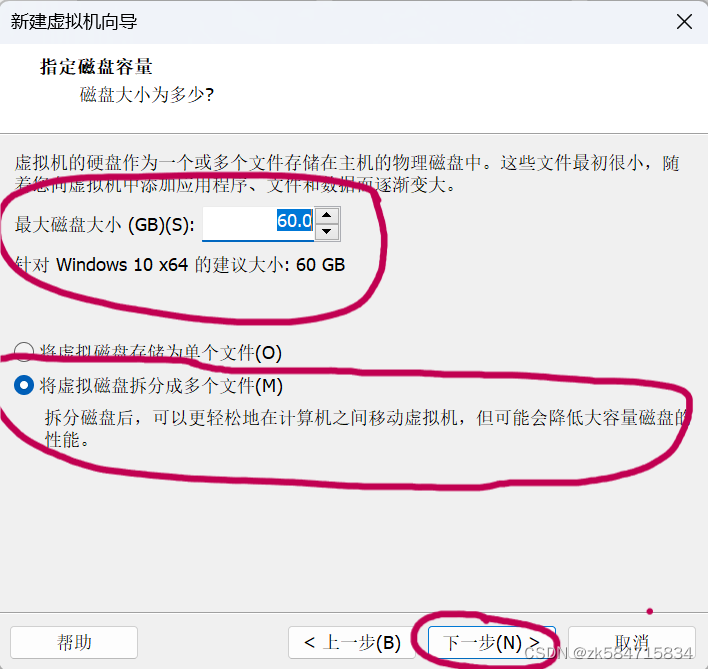Choose split option via its 多个文件(M) label text
This screenshot has height=669, width=708.
(161, 386)
